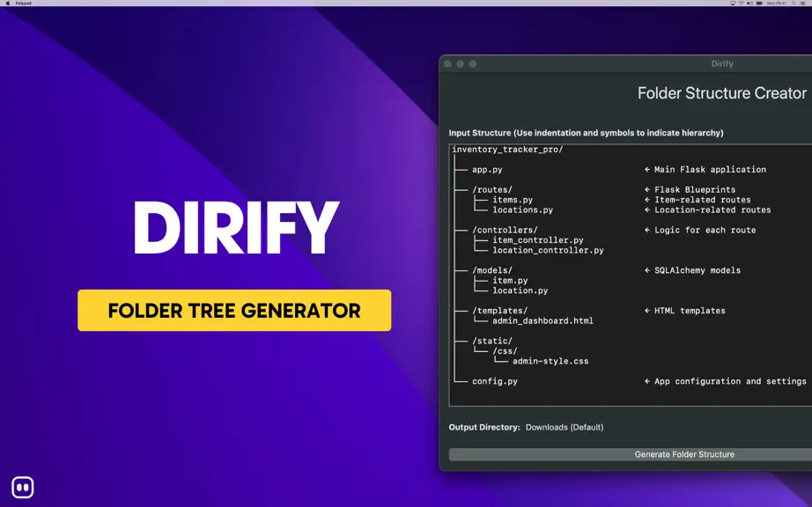The height and width of the screenshot is (507, 812).
Task: Open the app name menu beside Apple logo
Action: [x=23, y=4]
